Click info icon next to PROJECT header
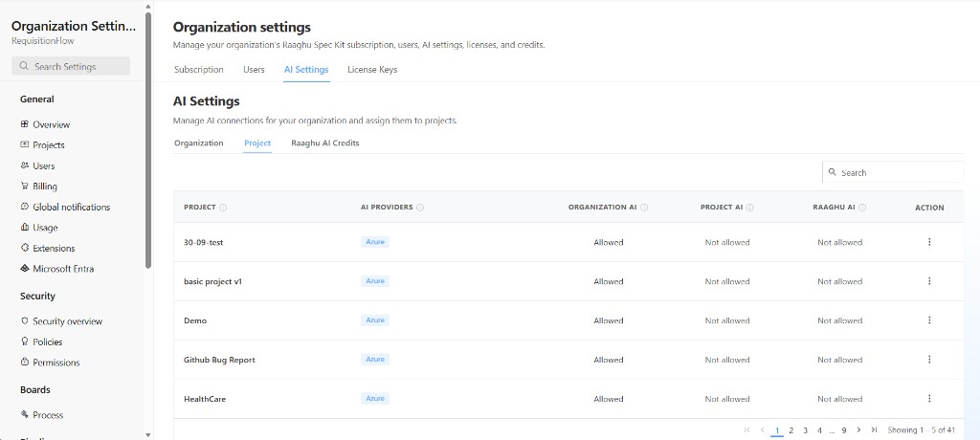Image resolution: width=980 pixels, height=440 pixels. coord(223,208)
